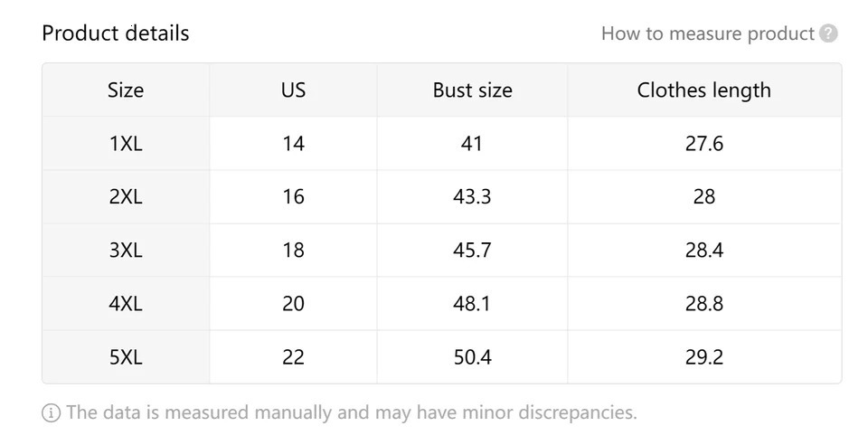Select the US column header
Image resolution: width=868 pixels, height=445 pixels.
[293, 90]
